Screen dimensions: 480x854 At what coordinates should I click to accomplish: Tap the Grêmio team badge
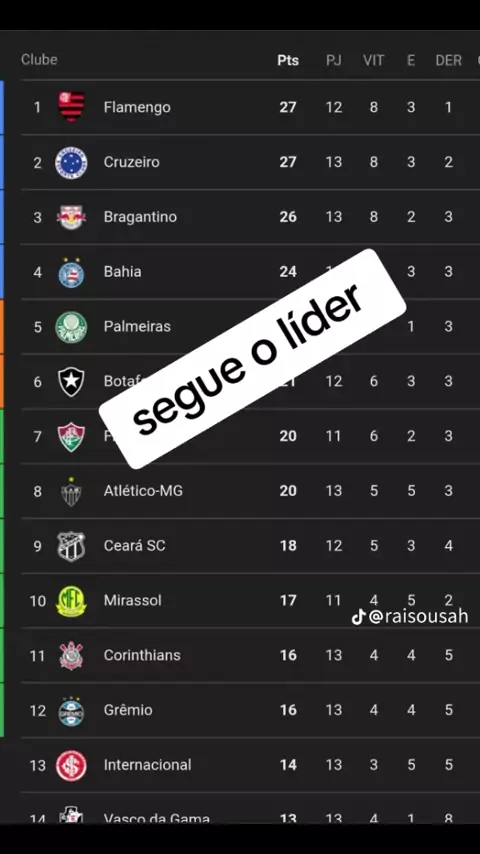[x=71, y=710]
